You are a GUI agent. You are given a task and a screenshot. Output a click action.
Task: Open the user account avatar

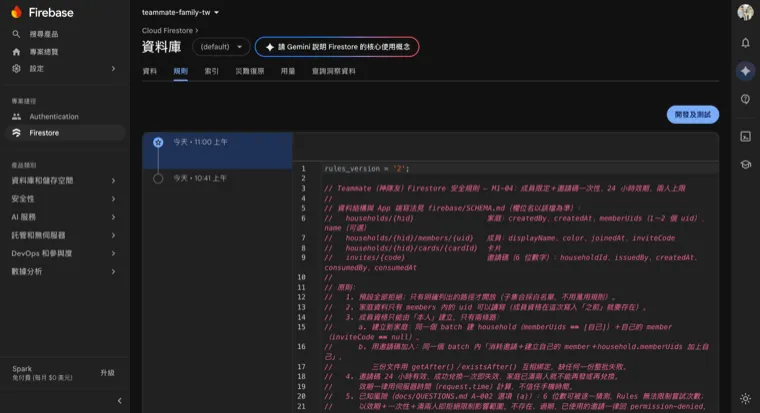[745, 12]
